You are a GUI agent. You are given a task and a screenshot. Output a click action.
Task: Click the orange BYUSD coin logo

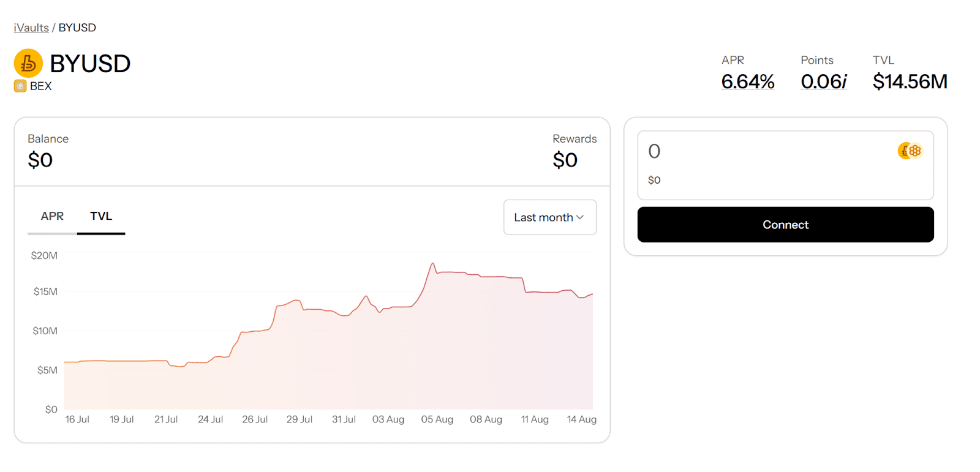coord(28,63)
